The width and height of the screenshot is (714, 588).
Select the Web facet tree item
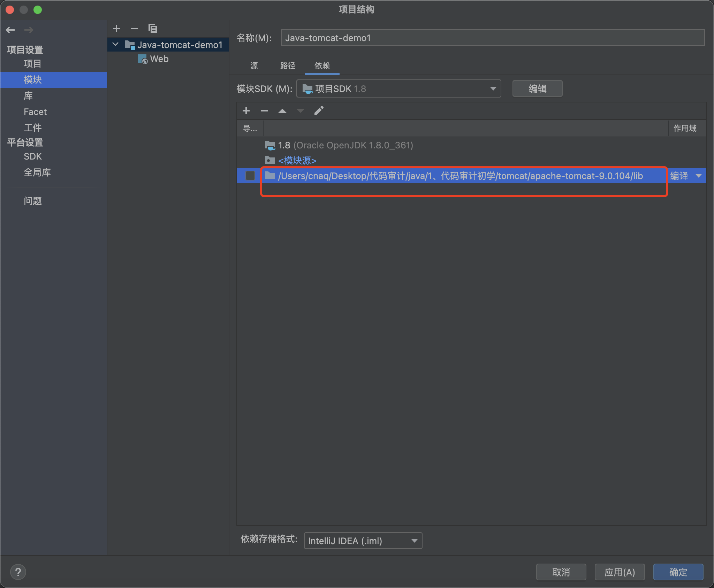159,59
